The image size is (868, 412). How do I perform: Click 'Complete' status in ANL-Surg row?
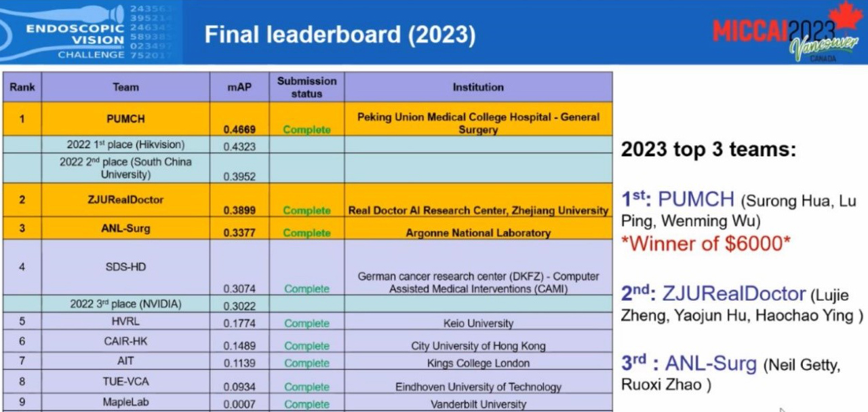point(307,232)
